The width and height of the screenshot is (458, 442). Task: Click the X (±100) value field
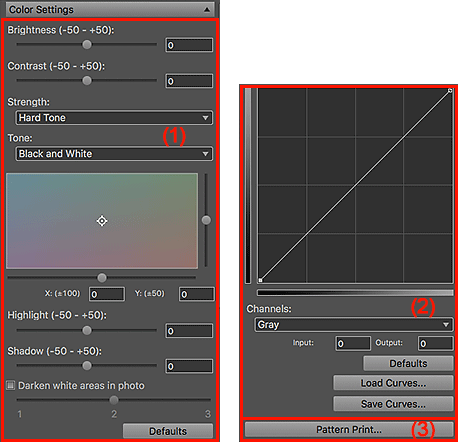(x=107, y=294)
